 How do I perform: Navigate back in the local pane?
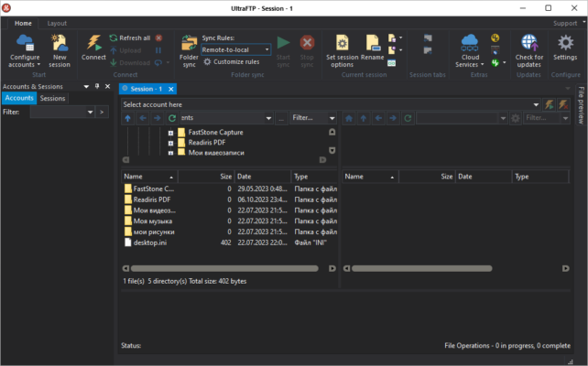pos(143,118)
